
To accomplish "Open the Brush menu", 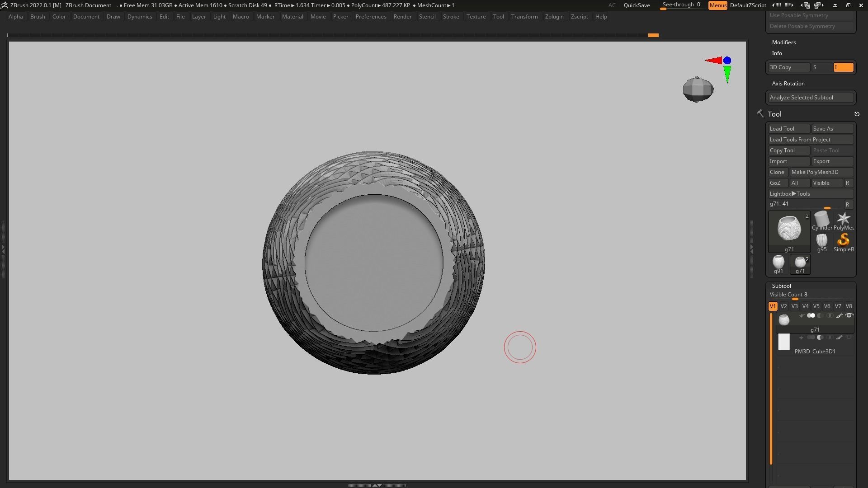I will click(x=38, y=17).
